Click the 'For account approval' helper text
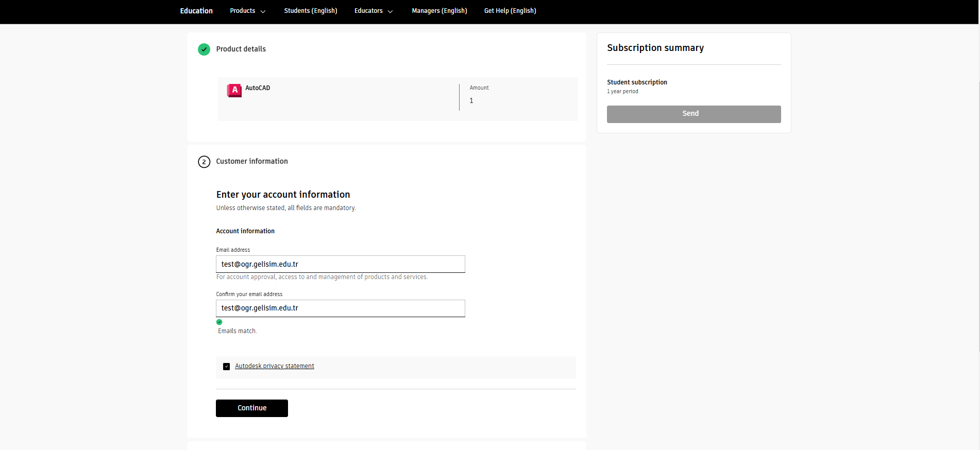 (x=322, y=277)
